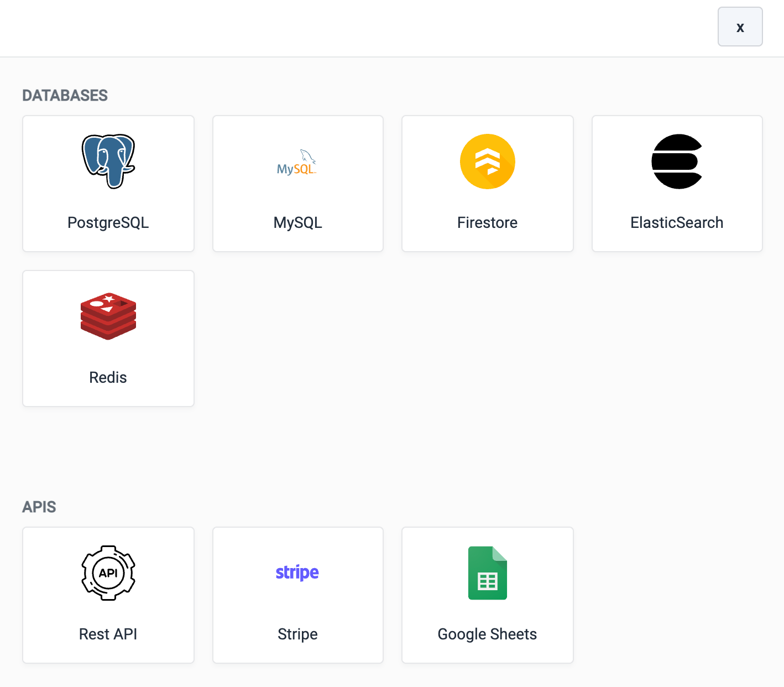The image size is (784, 687).
Task: Click the ElasticSearch text label
Action: pos(677,222)
